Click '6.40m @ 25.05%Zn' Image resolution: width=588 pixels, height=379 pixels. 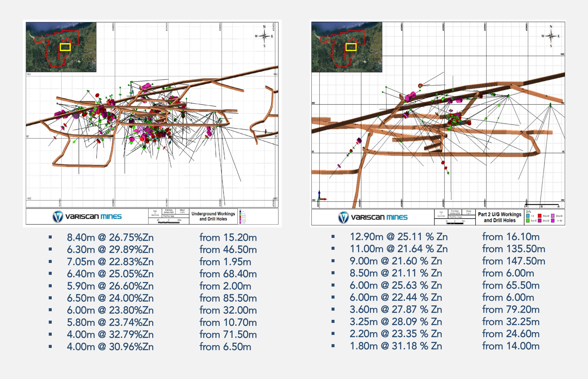tap(110, 274)
